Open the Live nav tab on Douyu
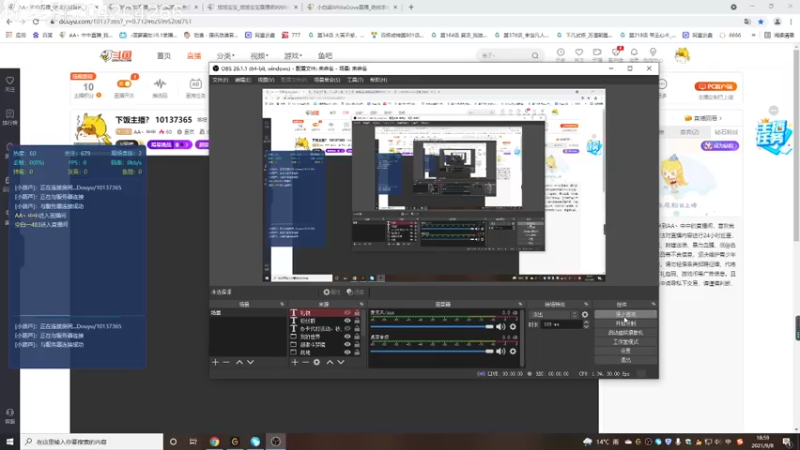800x450 pixels. pyautogui.click(x=194, y=56)
